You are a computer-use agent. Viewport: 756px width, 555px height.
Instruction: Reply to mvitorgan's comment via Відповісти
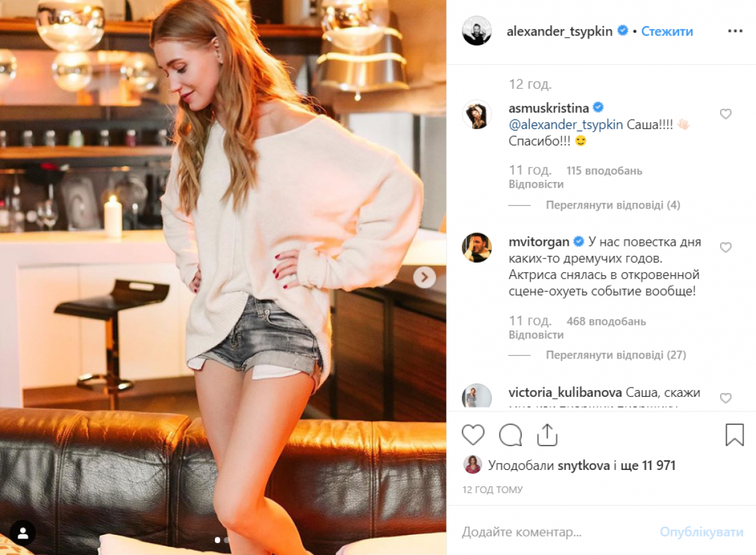tap(536, 335)
